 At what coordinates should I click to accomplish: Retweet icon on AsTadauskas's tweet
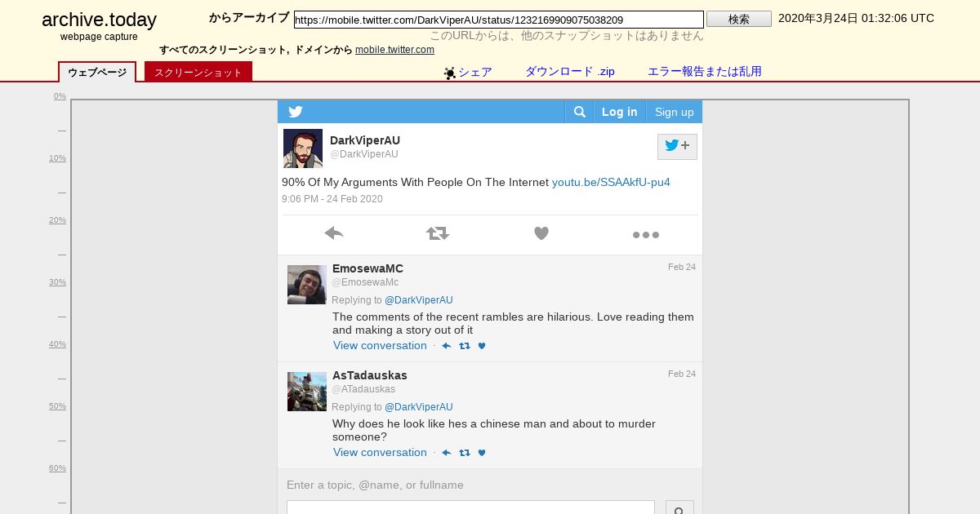point(465,453)
